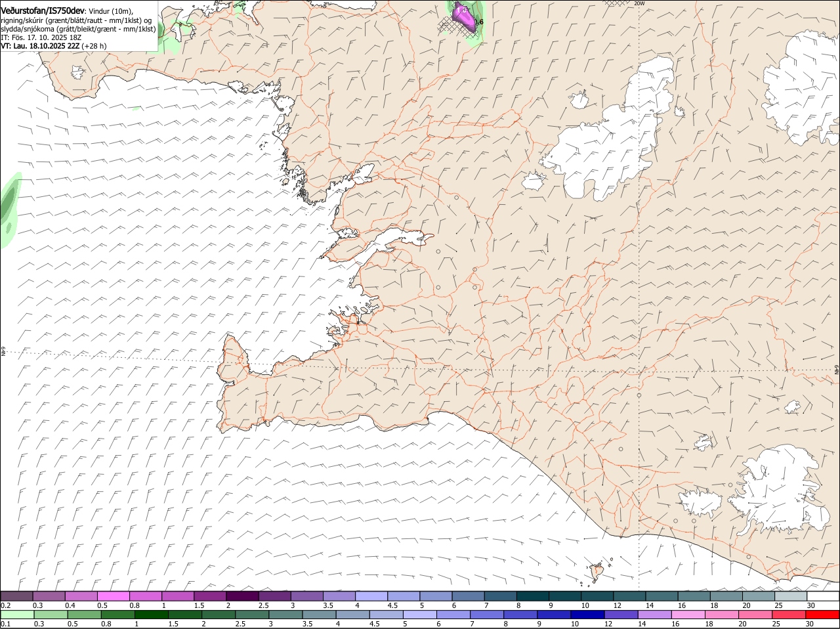Screen dimensions: 840x629
Task: Click the purple snowfall blob at the map top
Action: 465,18
